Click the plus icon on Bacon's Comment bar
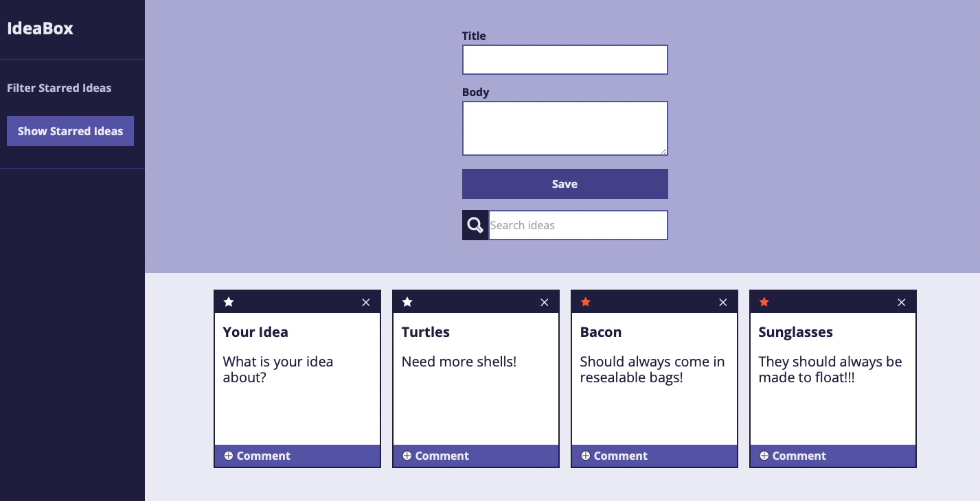Viewport: 980px width, 501px height. (586, 455)
